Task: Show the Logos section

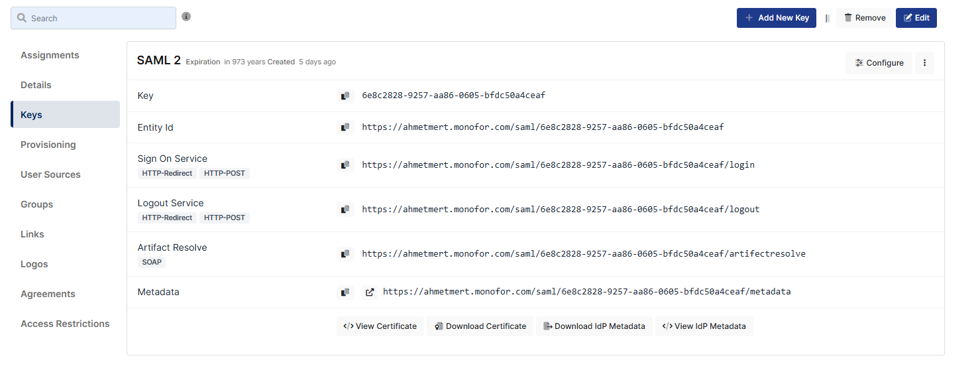Action: (65, 264)
